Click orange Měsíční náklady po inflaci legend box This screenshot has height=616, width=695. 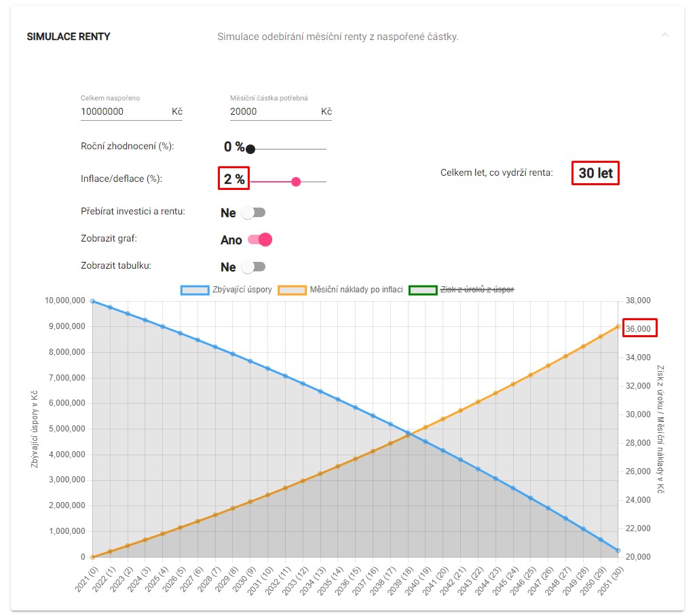point(293,290)
